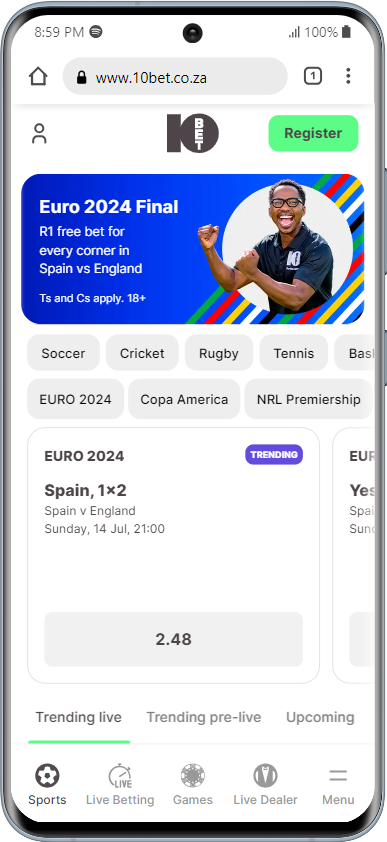
Task: Tap the browser home icon
Action: pos(38,76)
